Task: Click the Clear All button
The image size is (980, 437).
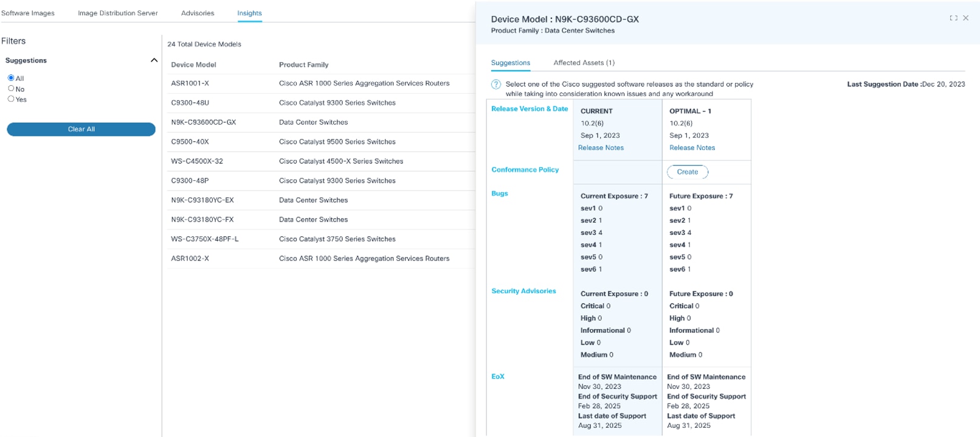Action: pos(81,129)
